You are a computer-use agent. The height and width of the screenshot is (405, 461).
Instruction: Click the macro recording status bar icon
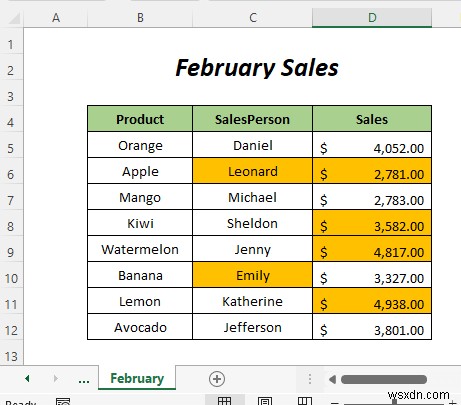(63, 402)
